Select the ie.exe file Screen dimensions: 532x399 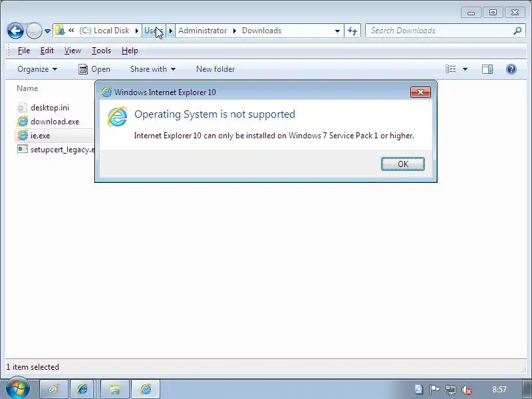[40, 136]
